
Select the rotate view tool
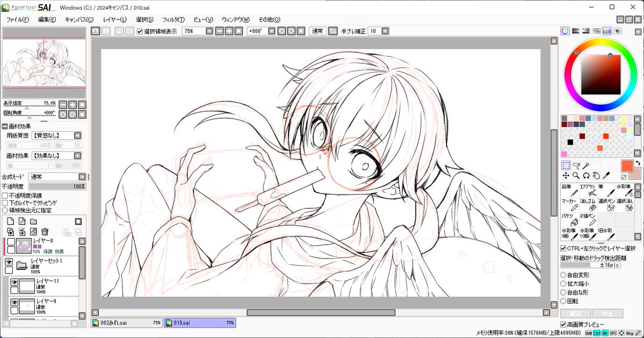point(586,175)
